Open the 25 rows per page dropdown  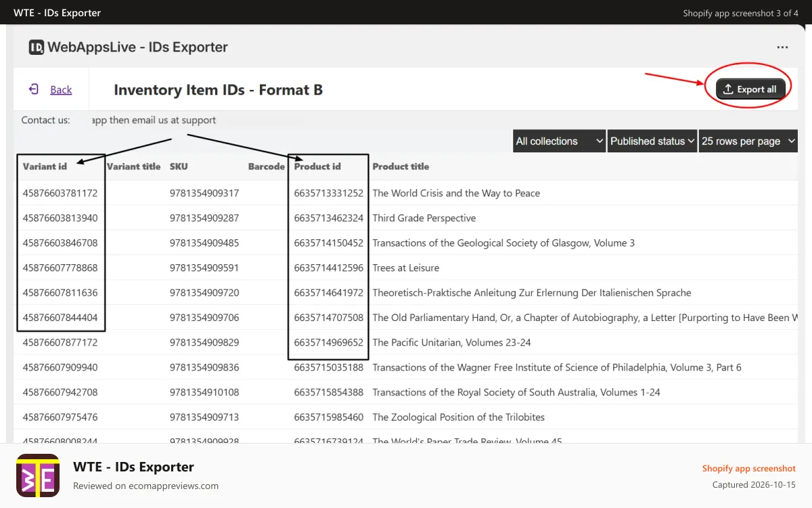[x=748, y=141]
